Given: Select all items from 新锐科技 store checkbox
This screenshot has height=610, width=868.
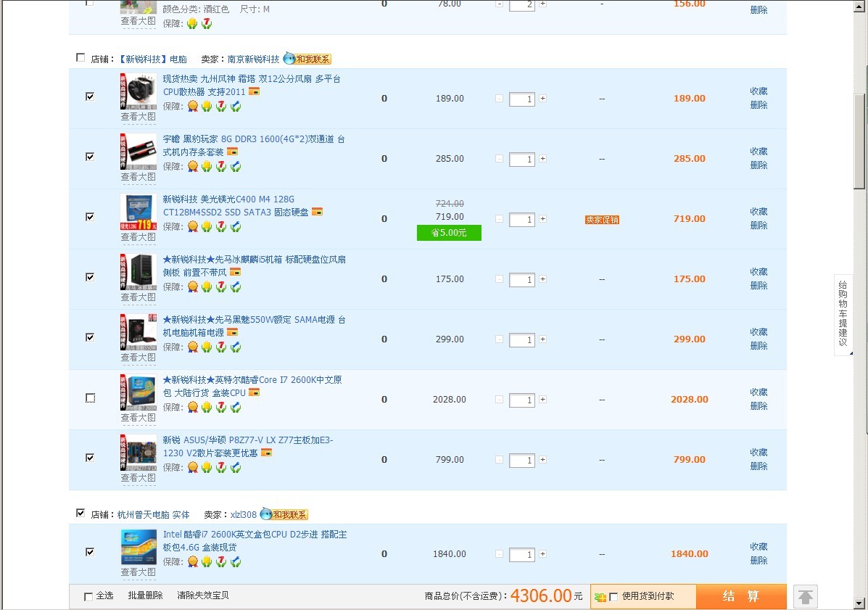Looking at the screenshot, I should tap(80, 57).
